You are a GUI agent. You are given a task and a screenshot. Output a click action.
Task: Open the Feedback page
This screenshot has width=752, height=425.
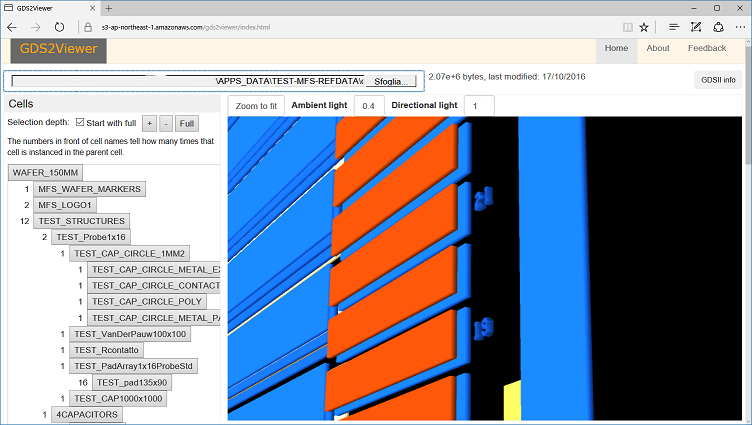(x=707, y=48)
